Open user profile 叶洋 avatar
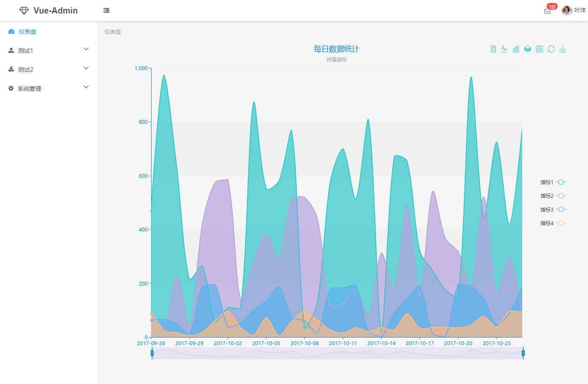 (567, 11)
